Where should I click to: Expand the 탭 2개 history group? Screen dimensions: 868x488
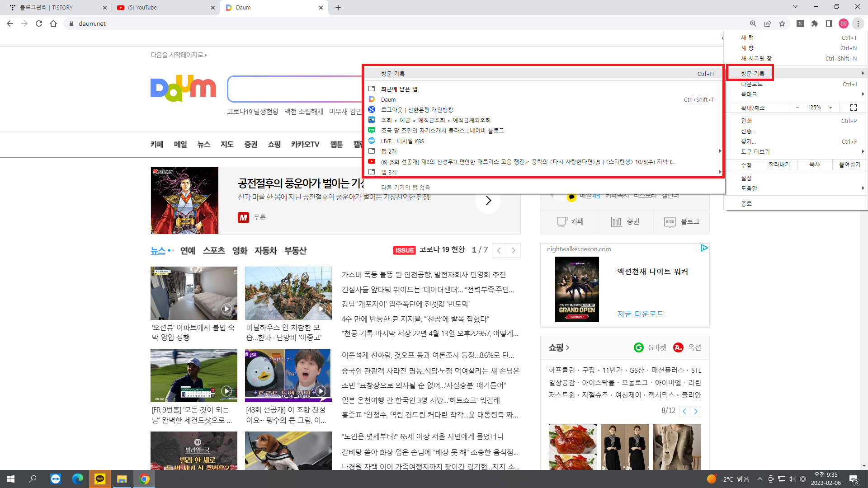pyautogui.click(x=543, y=151)
